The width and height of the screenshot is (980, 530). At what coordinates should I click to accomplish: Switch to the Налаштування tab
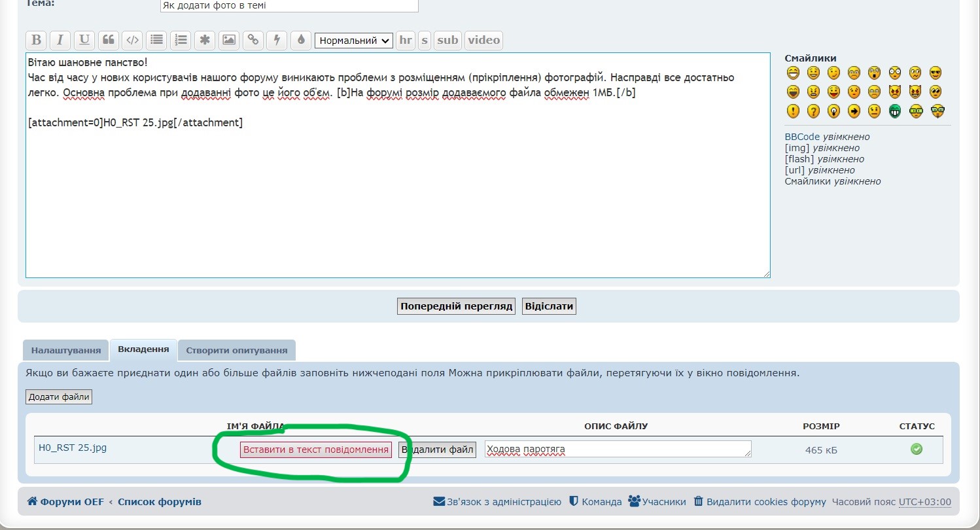click(x=66, y=350)
